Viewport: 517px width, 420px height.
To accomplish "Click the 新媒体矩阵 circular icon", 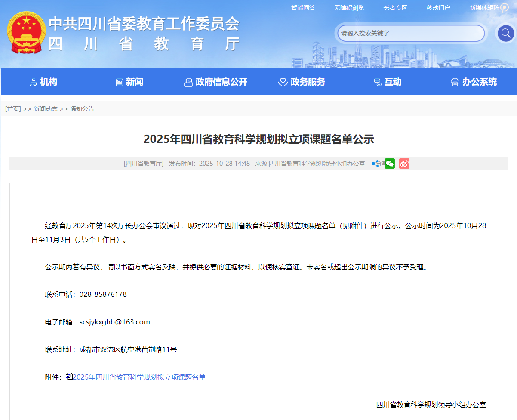I will coord(505,8).
